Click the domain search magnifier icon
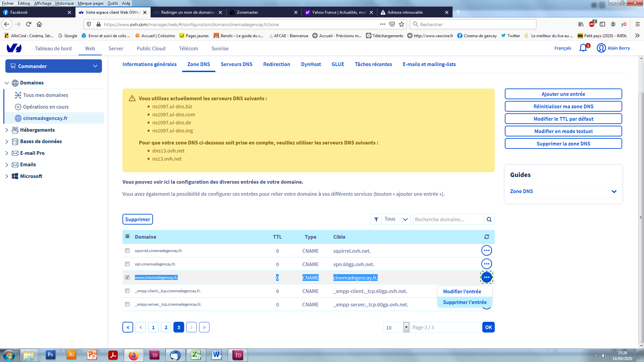This screenshot has width=644, height=362. [489, 220]
